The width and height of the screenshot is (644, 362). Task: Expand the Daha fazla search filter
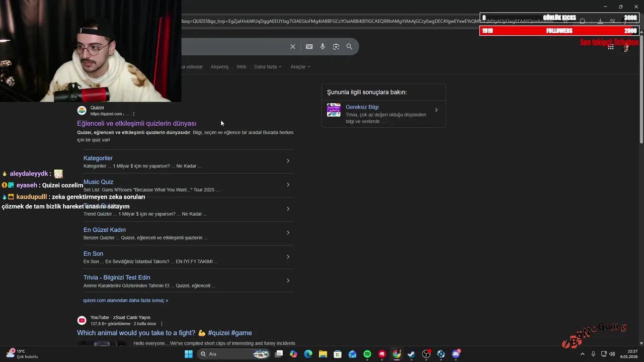tap(268, 67)
